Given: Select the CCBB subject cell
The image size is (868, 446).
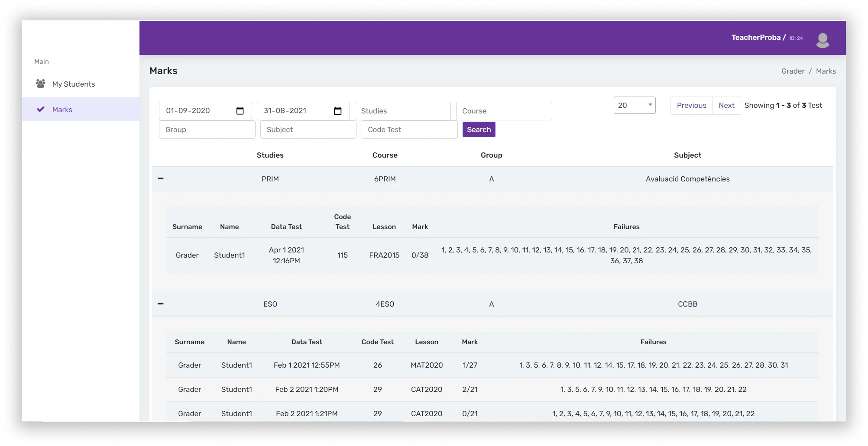Looking at the screenshot, I should point(687,304).
